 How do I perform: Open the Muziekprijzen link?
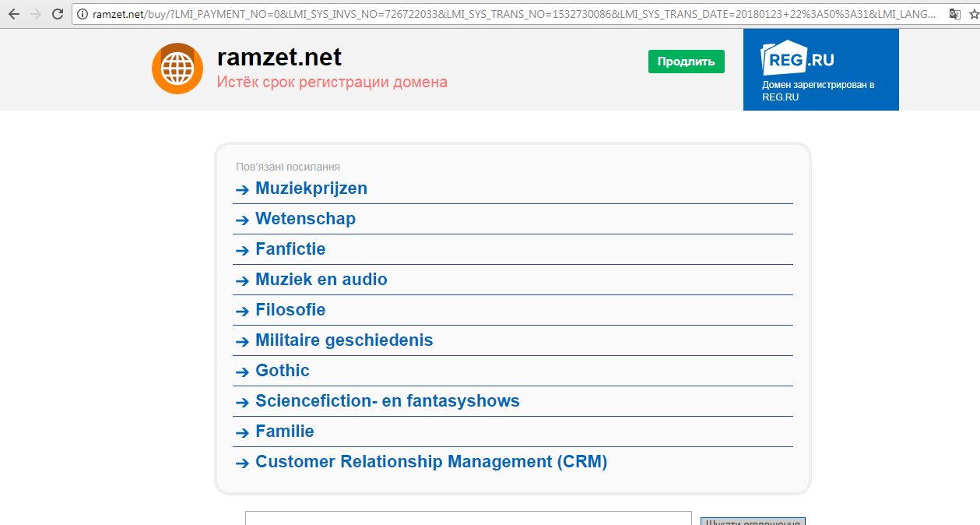[x=311, y=189]
